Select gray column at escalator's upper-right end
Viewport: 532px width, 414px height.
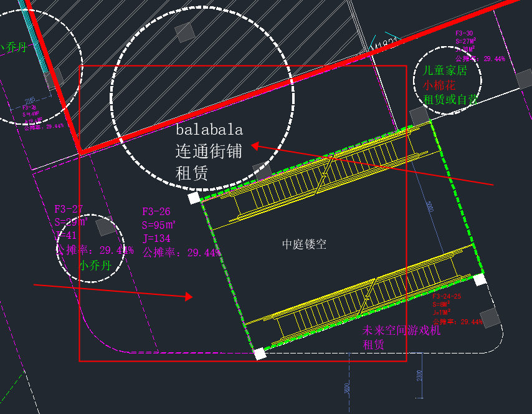coord(419,117)
